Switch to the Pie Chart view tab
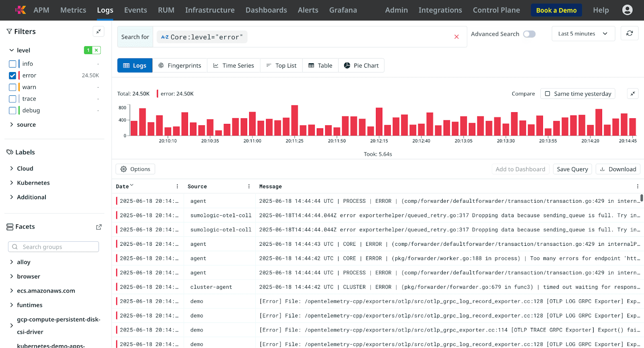 [361, 66]
